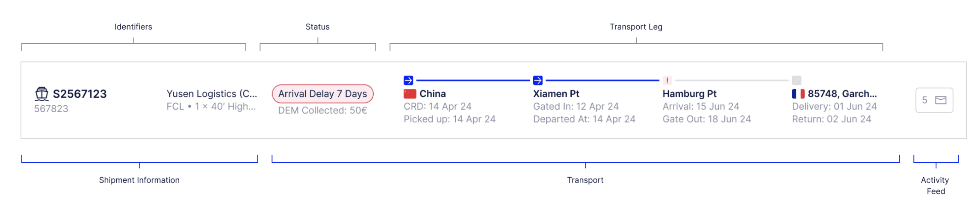
Task: Click the DEM Collected: 50€ text
Action: [322, 110]
